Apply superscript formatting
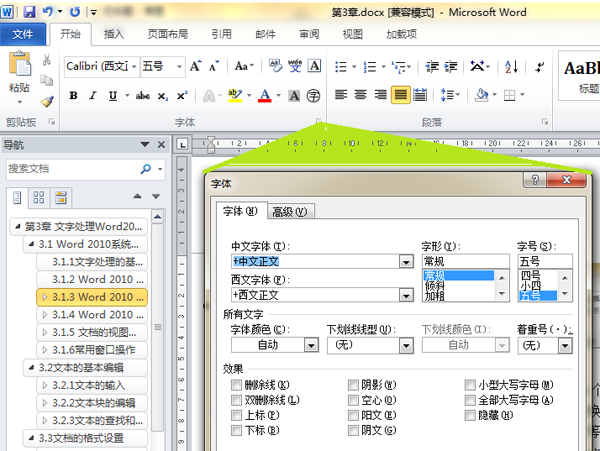The height and width of the screenshot is (451, 600). pyautogui.click(x=182, y=96)
